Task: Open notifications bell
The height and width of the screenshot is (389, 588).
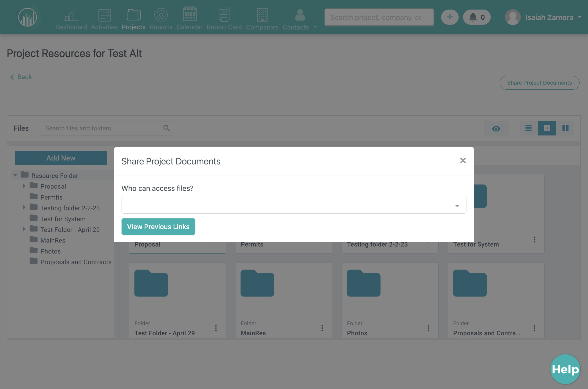Action: (477, 17)
